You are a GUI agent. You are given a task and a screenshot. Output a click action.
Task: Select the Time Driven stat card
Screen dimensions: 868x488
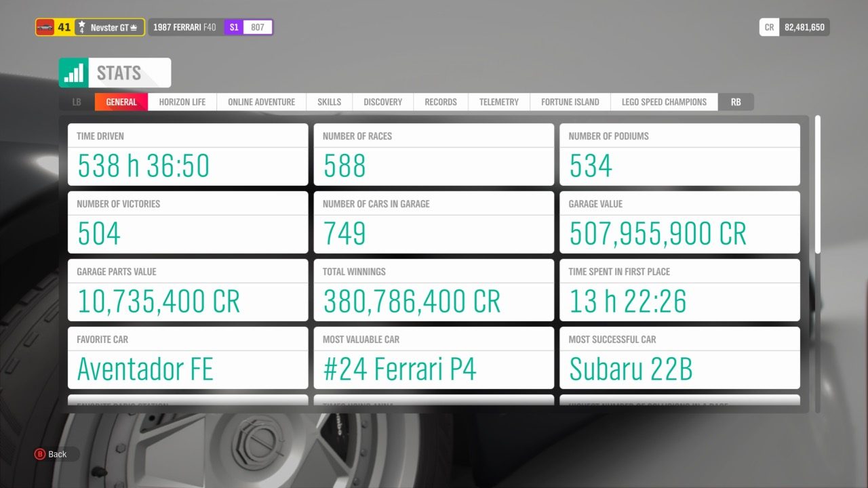tap(188, 155)
